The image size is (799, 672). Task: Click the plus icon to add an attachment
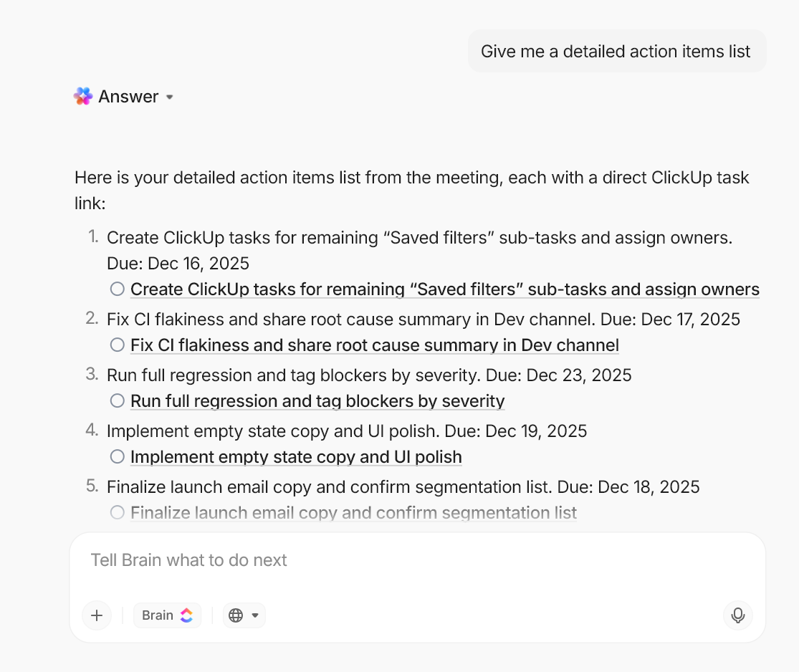[97, 615]
